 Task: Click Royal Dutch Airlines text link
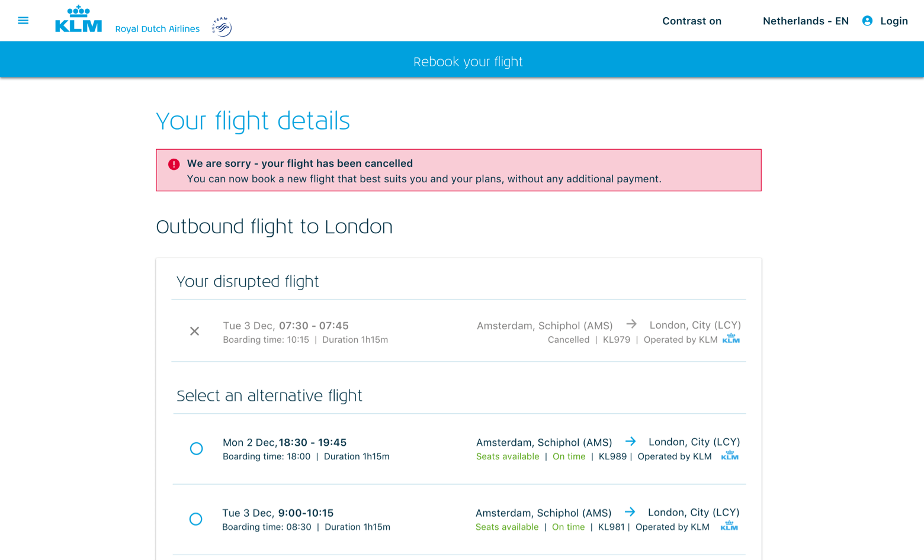pyautogui.click(x=157, y=29)
